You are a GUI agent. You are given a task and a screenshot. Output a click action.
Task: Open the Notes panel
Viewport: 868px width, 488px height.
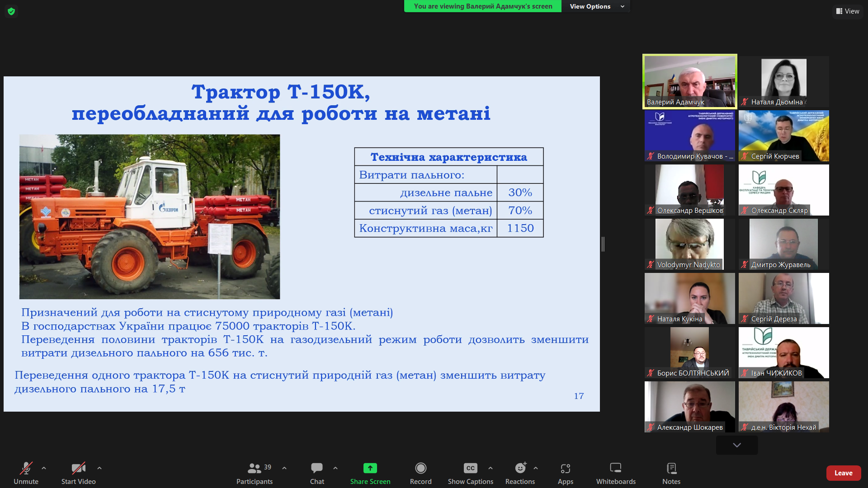pos(671,473)
